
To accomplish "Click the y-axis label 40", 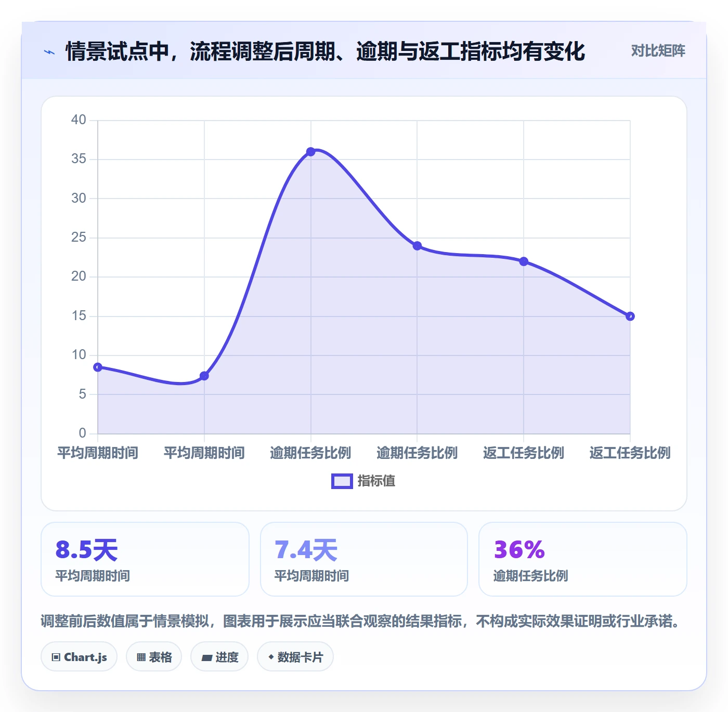I will pyautogui.click(x=79, y=120).
